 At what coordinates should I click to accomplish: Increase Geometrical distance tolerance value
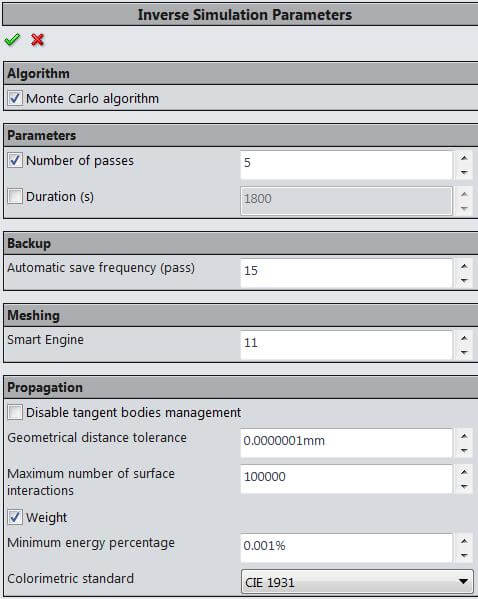[464, 436]
